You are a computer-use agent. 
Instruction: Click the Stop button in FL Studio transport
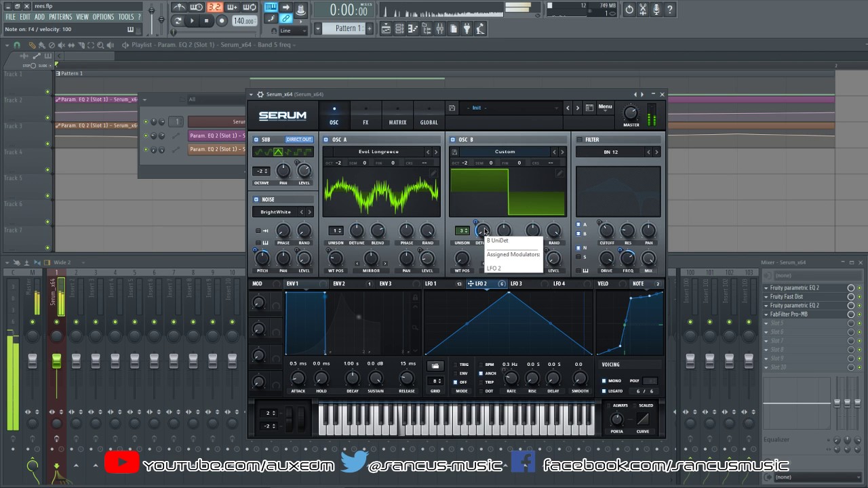coord(207,21)
